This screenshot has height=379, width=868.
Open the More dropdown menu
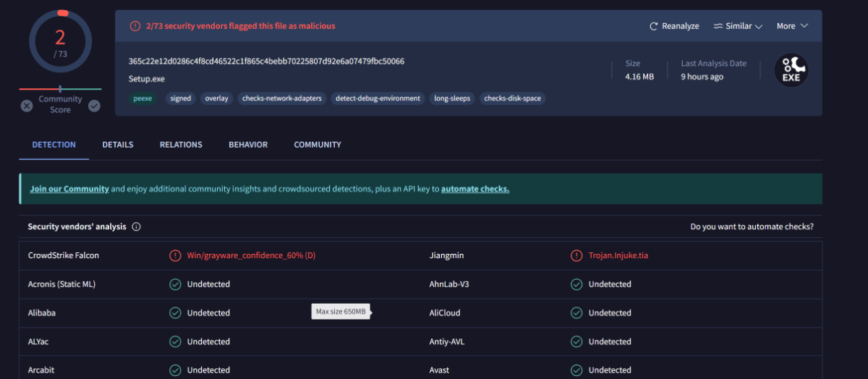792,26
